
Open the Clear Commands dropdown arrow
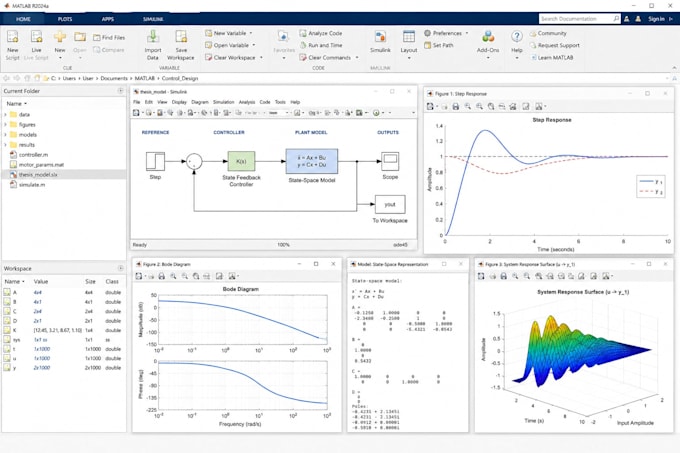pyautogui.click(x=357, y=57)
